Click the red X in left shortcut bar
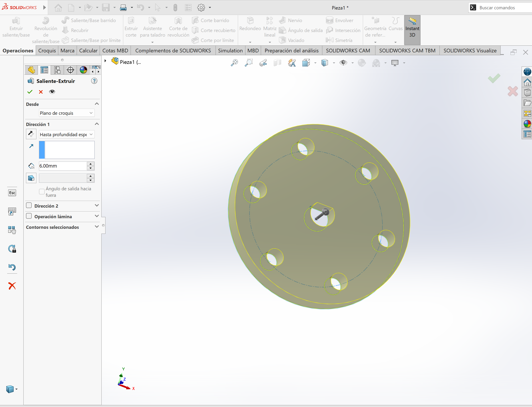 pyautogui.click(x=12, y=286)
